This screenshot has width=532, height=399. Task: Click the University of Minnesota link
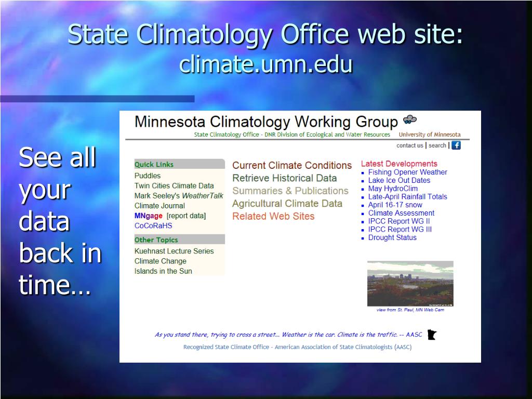pos(430,135)
